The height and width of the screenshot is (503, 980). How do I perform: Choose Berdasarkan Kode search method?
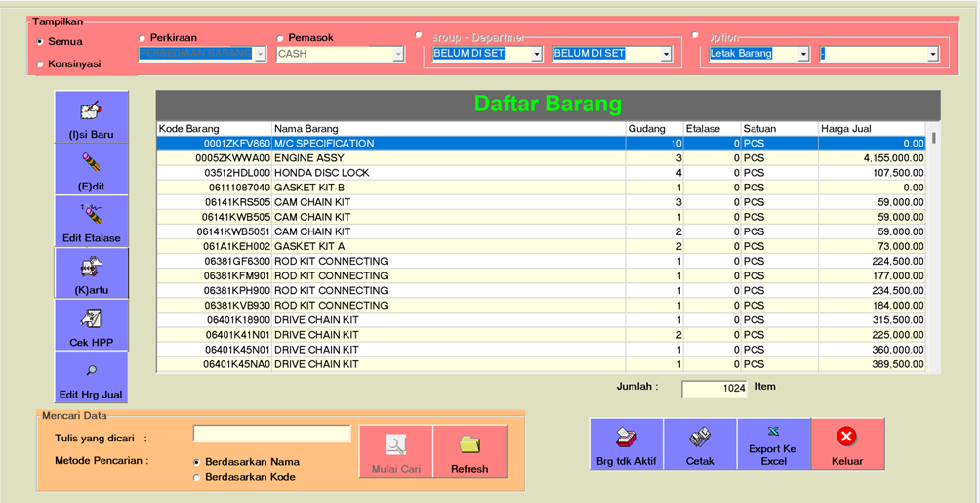pyautogui.click(x=197, y=478)
